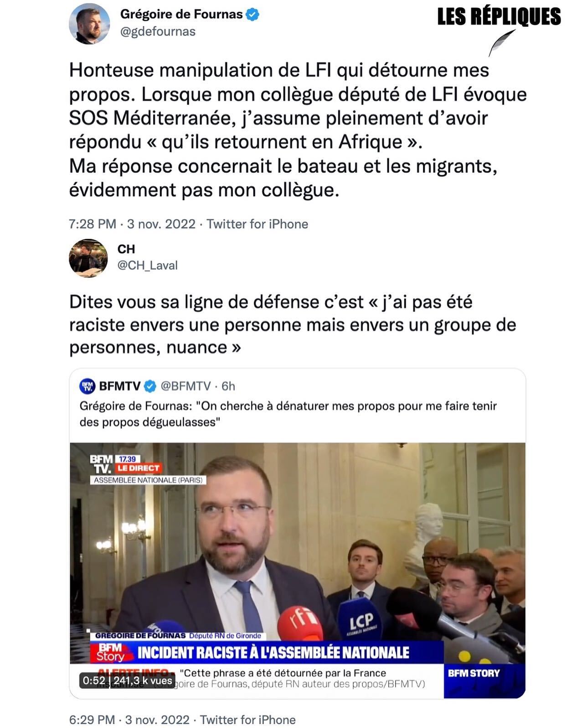
Task: Click the BFMTV verified badge
Action: (x=150, y=386)
